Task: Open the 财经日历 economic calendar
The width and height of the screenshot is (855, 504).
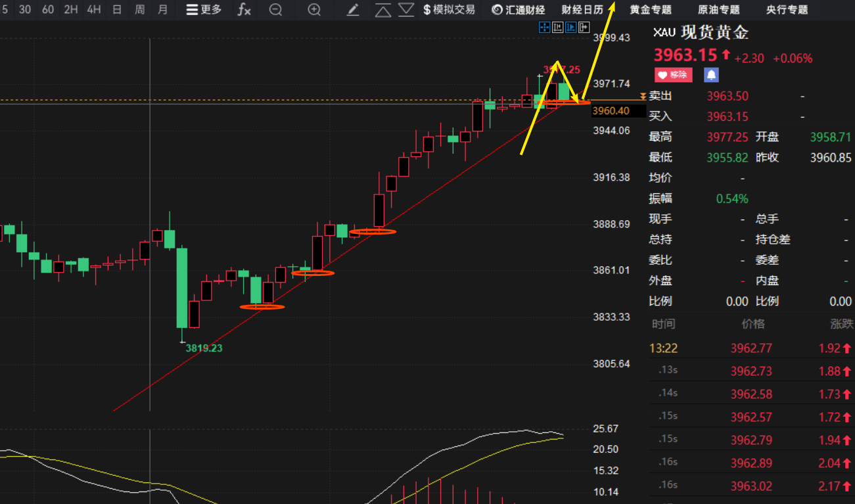Action: tap(582, 10)
